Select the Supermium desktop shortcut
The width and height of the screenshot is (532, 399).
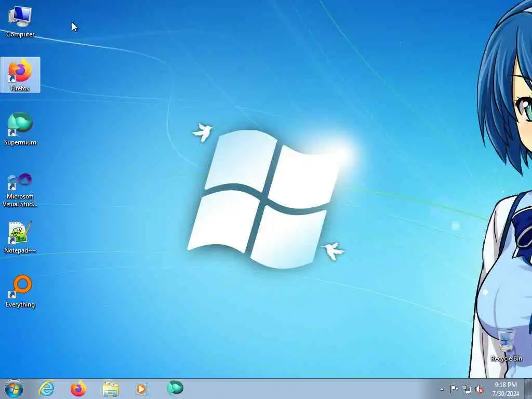(20, 129)
